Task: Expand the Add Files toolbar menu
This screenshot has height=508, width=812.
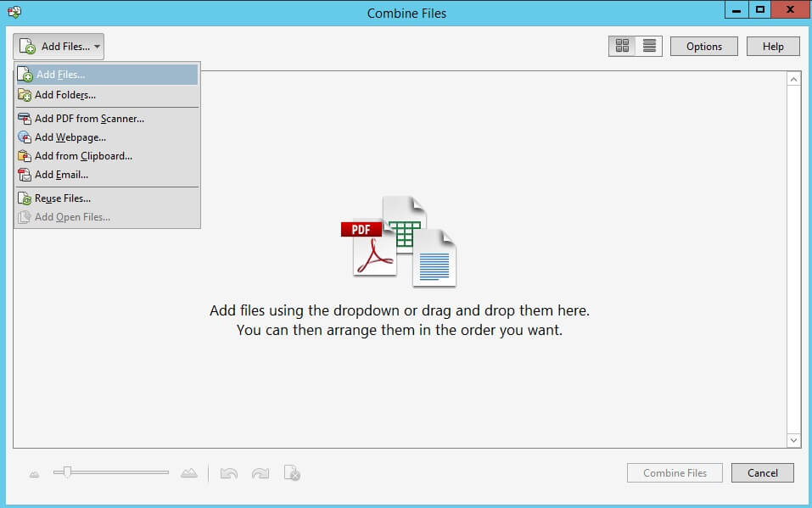Action: (x=56, y=46)
